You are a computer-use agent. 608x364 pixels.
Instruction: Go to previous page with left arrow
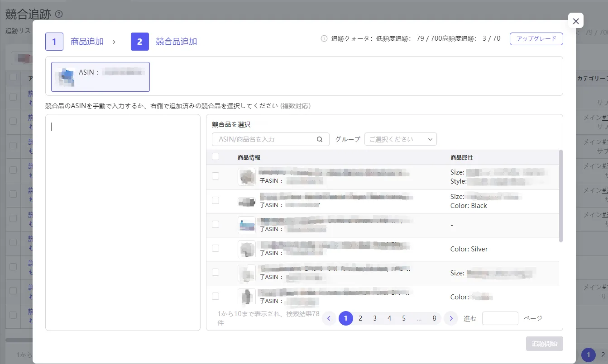tap(329, 318)
